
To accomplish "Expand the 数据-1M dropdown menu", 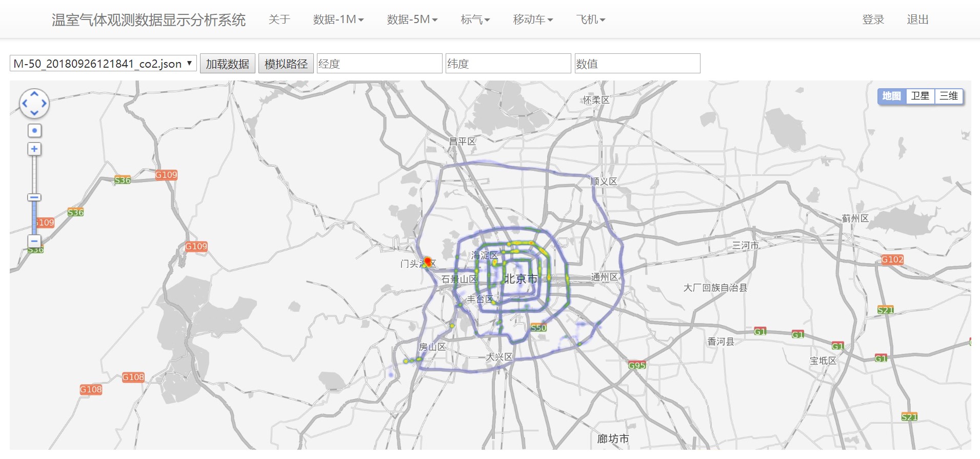I will pos(338,19).
